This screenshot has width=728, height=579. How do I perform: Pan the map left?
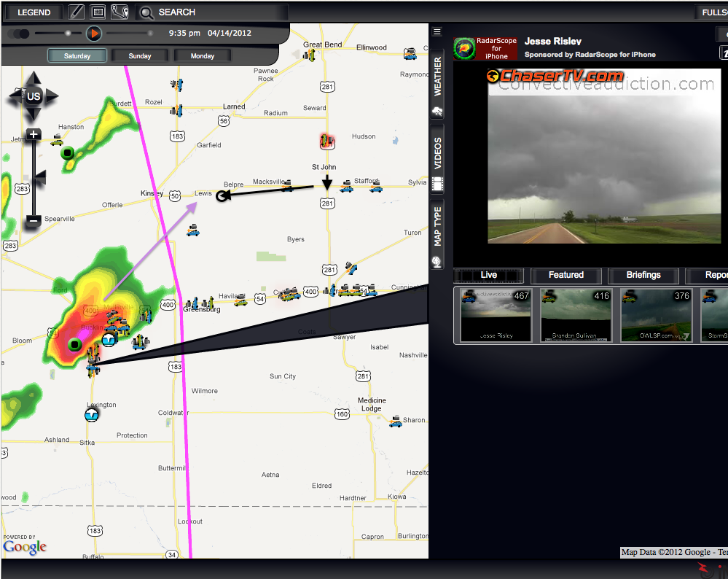(x=15, y=96)
